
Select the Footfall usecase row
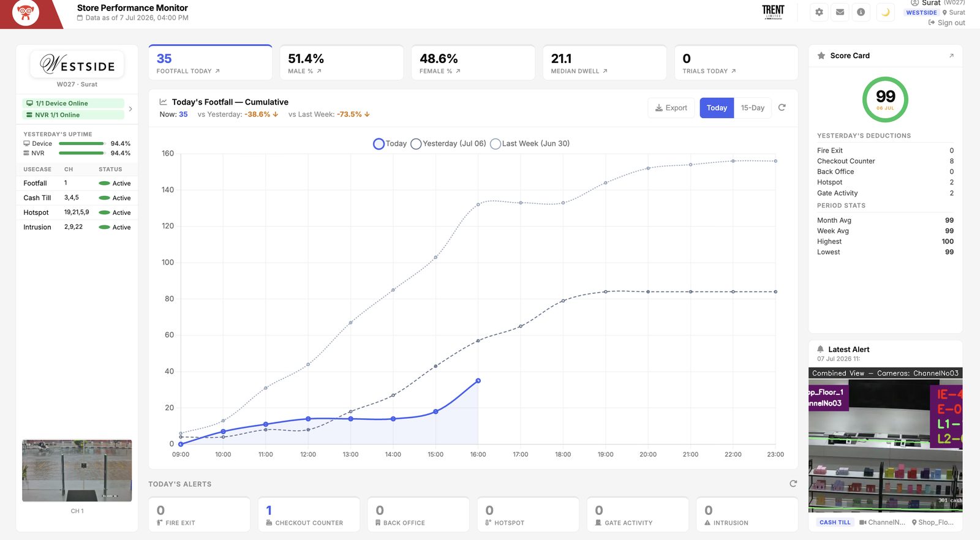point(77,183)
